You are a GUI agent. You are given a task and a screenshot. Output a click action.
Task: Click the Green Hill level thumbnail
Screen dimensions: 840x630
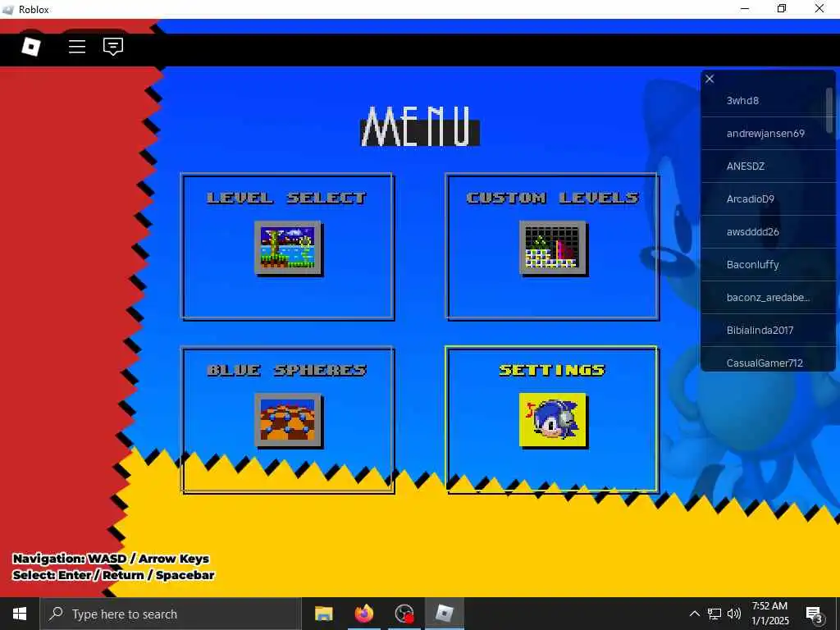[x=289, y=248]
